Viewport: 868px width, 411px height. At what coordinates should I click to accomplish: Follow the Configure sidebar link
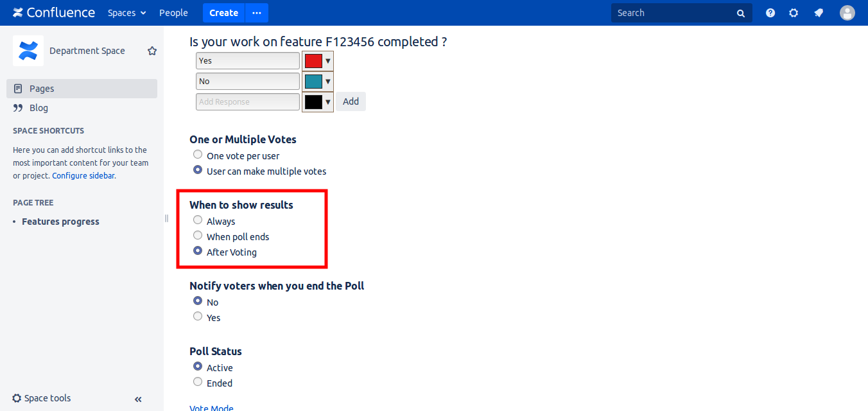click(83, 175)
